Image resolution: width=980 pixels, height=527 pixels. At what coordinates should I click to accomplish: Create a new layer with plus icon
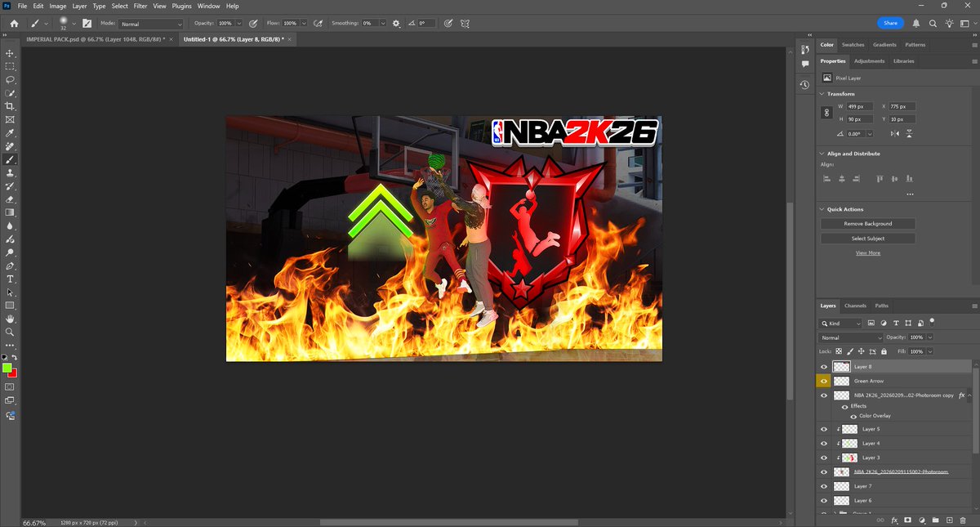click(x=949, y=520)
